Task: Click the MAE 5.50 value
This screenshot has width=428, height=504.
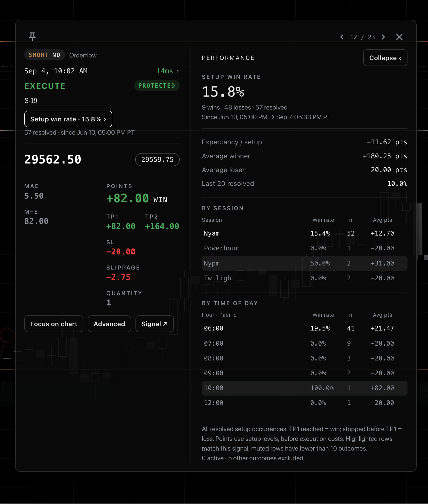Action: (34, 196)
